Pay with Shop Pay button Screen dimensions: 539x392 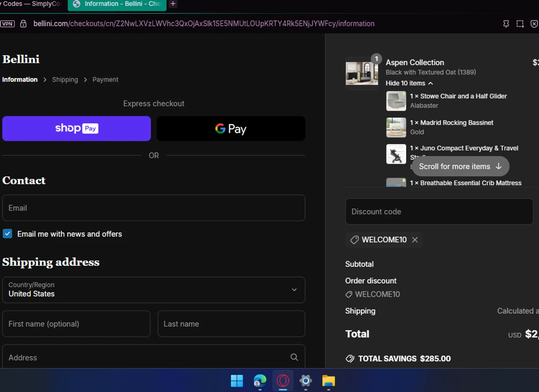[77, 128]
